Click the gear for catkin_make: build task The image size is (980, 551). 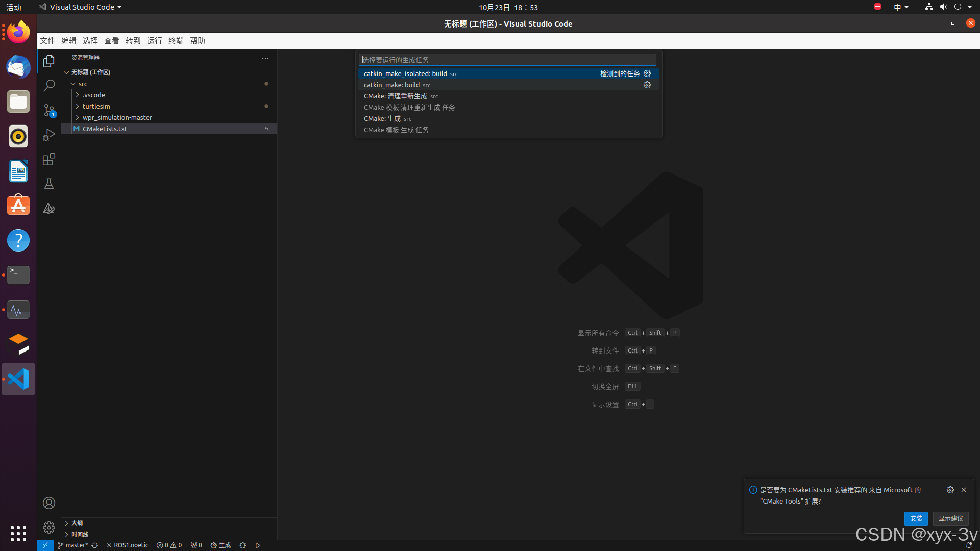pyautogui.click(x=647, y=85)
